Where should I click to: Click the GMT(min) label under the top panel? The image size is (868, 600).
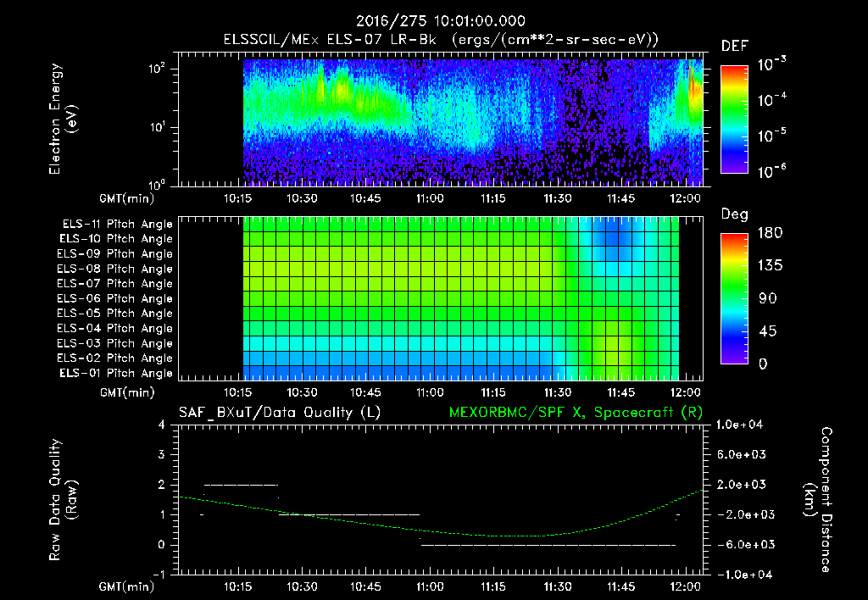[x=127, y=198]
